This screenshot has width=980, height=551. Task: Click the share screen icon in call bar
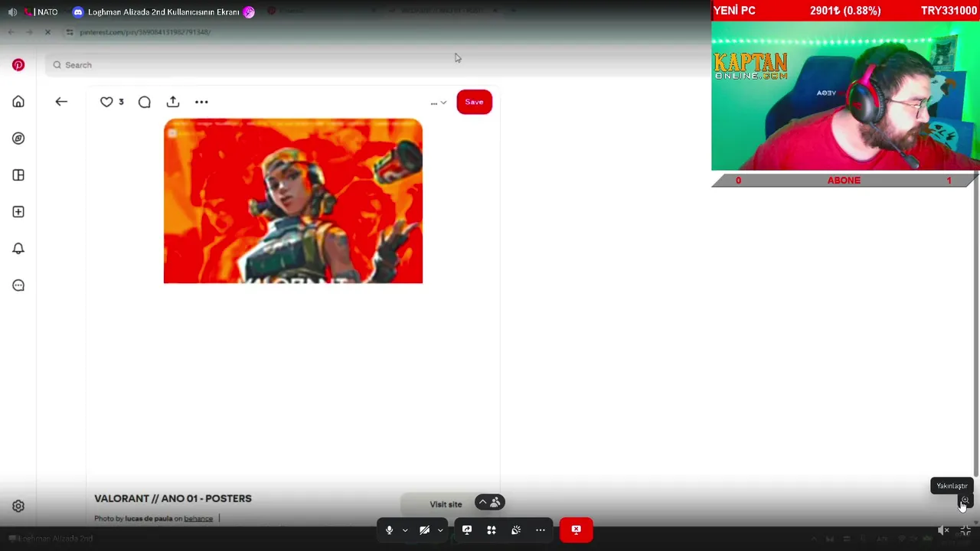pos(467,530)
